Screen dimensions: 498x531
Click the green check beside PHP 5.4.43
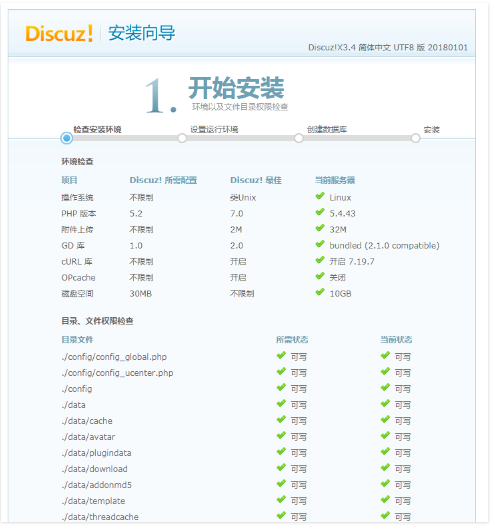pos(320,212)
